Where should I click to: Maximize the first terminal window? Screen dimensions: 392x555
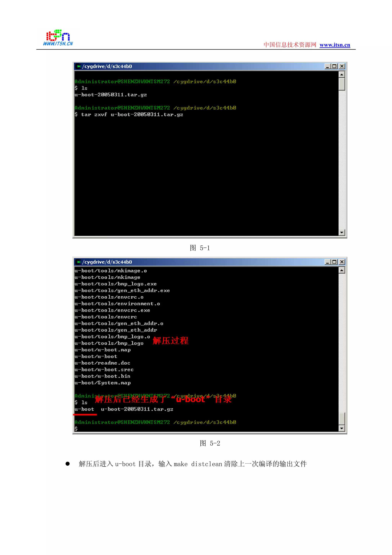click(x=334, y=66)
